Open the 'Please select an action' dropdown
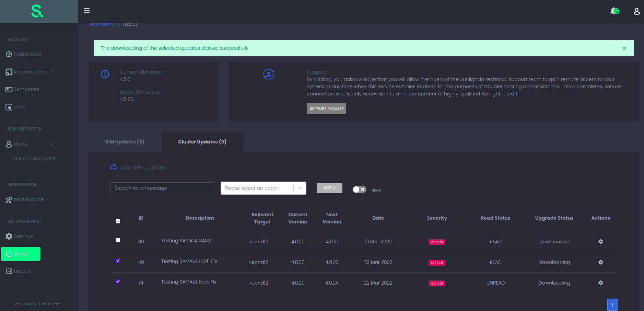644x311 pixels. (x=263, y=188)
